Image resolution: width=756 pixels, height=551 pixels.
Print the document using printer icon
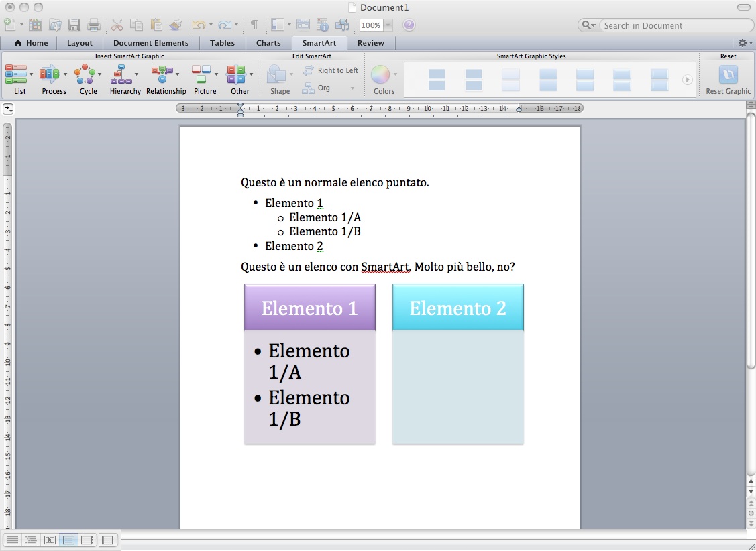(93, 25)
